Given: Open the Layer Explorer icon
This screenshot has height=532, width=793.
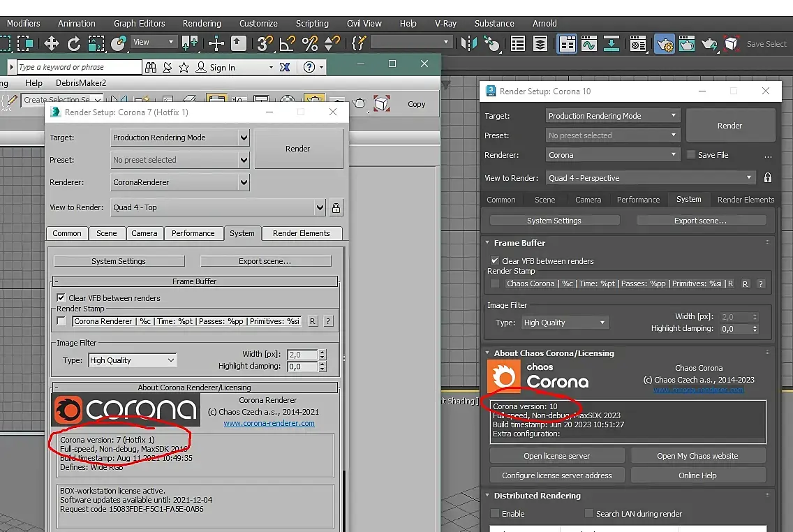Looking at the screenshot, I should (540, 43).
